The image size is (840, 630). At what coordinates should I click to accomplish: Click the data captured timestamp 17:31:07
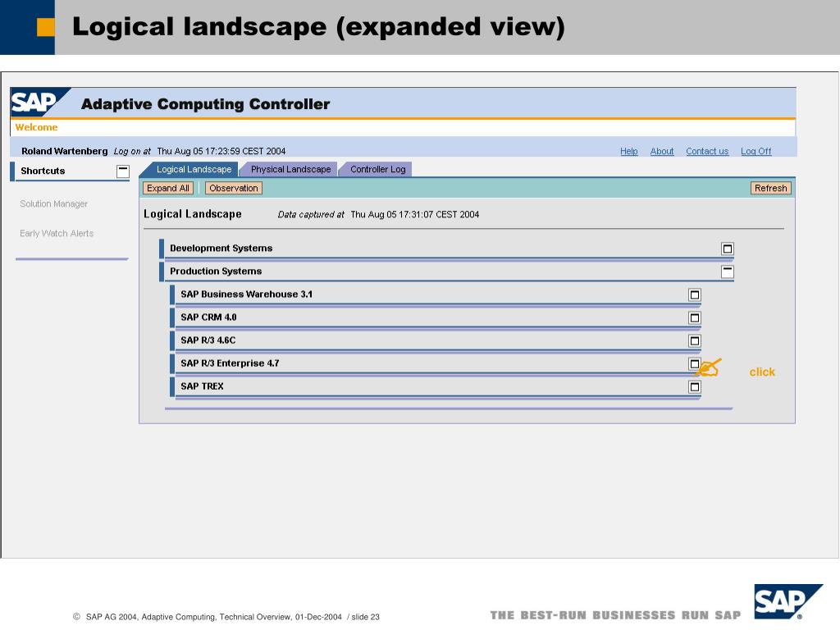pos(414,214)
